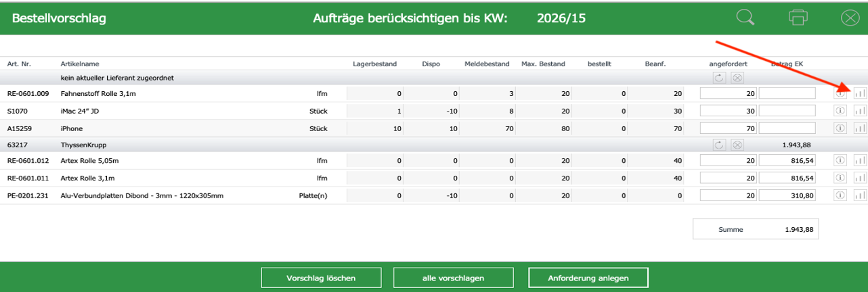
Task: Open chart icon for Fahnenstoff Rolle 3,1m
Action: [861, 93]
